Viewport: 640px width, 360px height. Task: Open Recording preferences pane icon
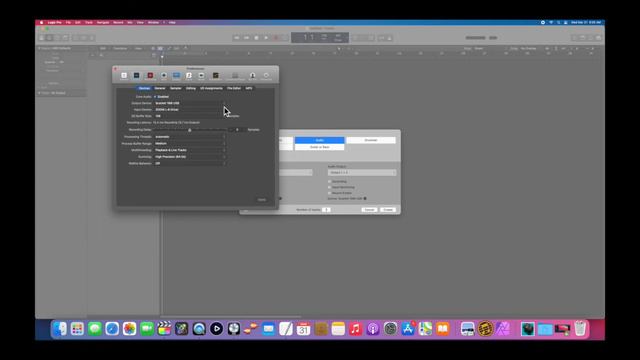[150, 76]
